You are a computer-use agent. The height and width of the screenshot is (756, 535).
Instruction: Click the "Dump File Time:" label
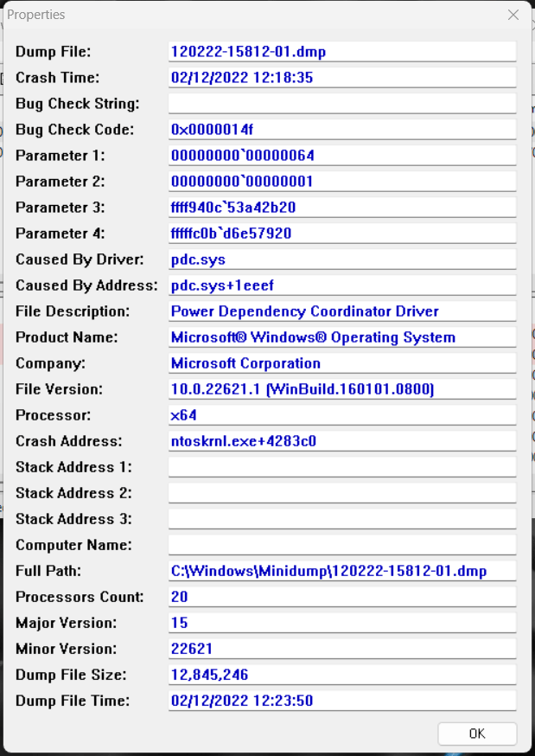pos(73,701)
